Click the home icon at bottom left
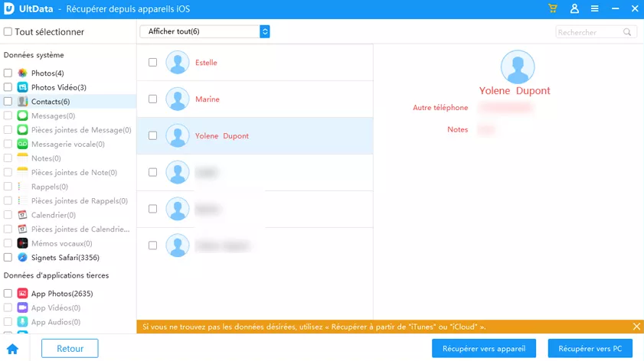The width and height of the screenshot is (644, 361). (12, 349)
